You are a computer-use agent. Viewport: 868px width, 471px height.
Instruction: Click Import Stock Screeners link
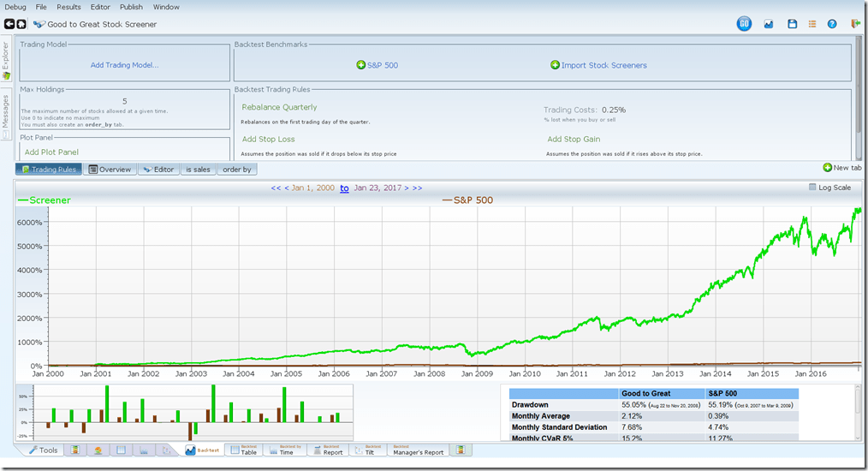point(604,65)
